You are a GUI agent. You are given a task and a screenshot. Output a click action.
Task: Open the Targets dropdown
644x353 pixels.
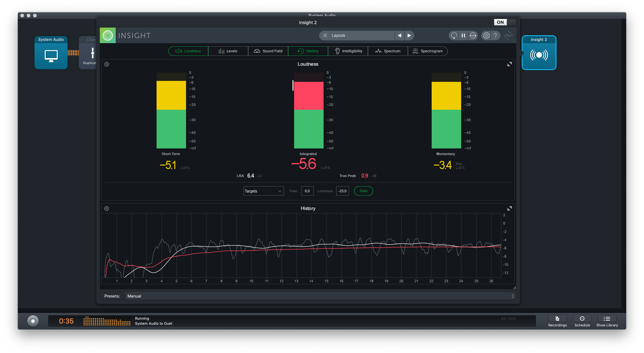(x=263, y=191)
